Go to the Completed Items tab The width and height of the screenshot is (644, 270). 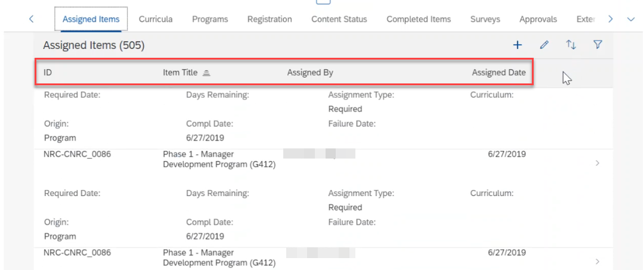point(419,19)
